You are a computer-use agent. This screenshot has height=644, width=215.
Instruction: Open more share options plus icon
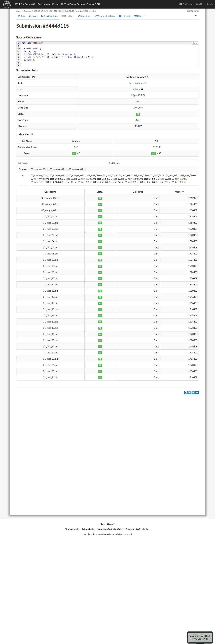click(x=197, y=393)
